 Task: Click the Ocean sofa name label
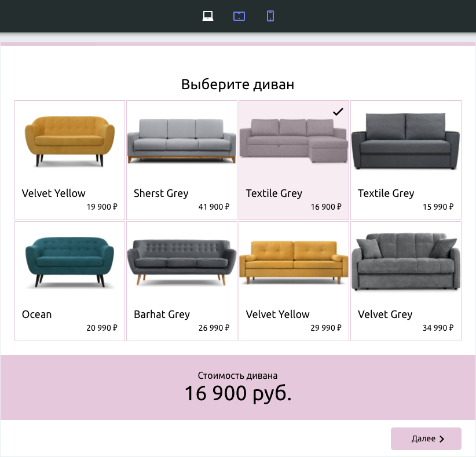point(36,315)
